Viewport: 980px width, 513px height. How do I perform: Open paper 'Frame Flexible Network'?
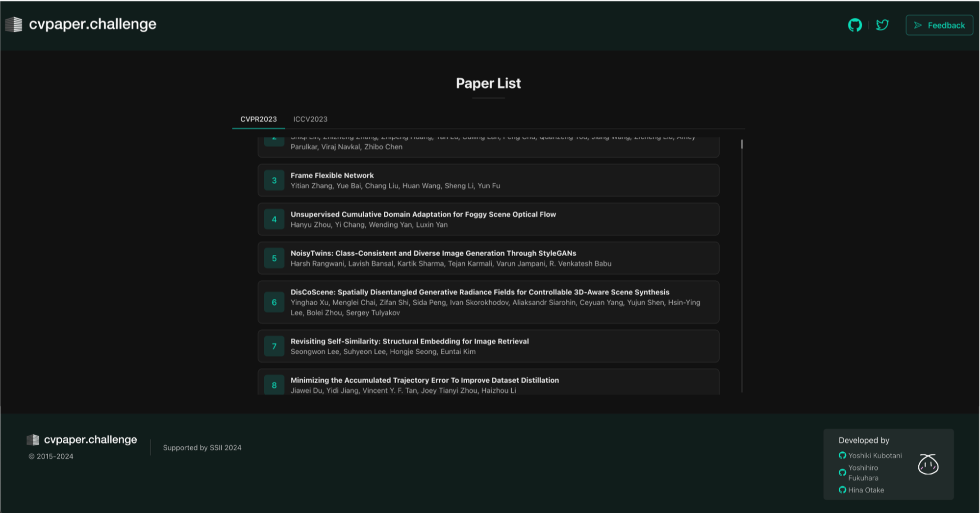click(488, 180)
